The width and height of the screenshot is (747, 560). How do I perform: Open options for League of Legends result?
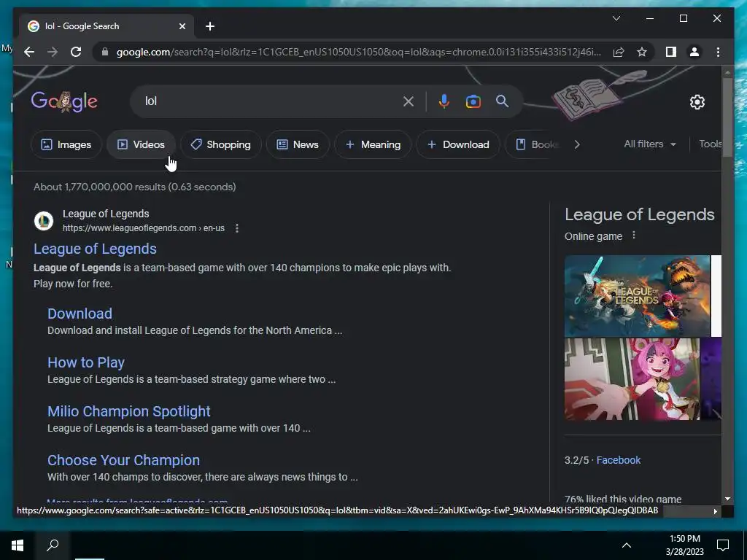pyautogui.click(x=237, y=228)
